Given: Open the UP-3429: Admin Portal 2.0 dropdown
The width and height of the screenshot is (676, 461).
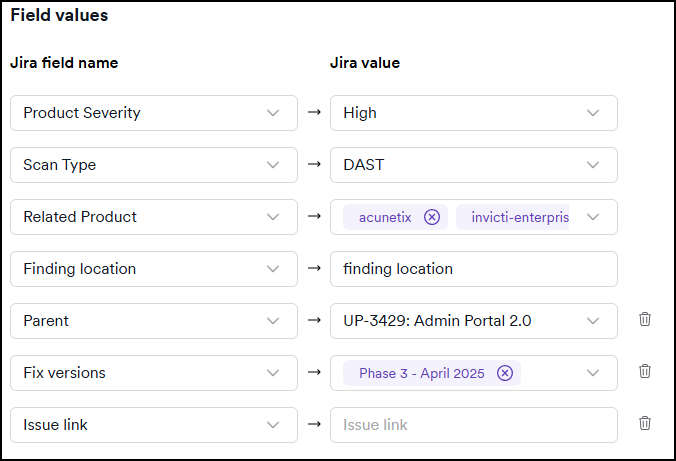Looking at the screenshot, I should point(474,321).
